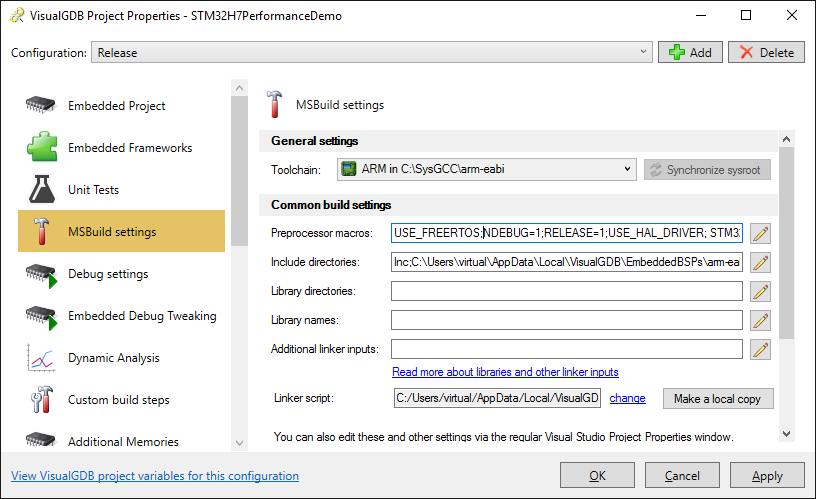Click the Embedded Debug Tweaking chip icon
The width and height of the screenshot is (816, 499).
[x=41, y=317]
